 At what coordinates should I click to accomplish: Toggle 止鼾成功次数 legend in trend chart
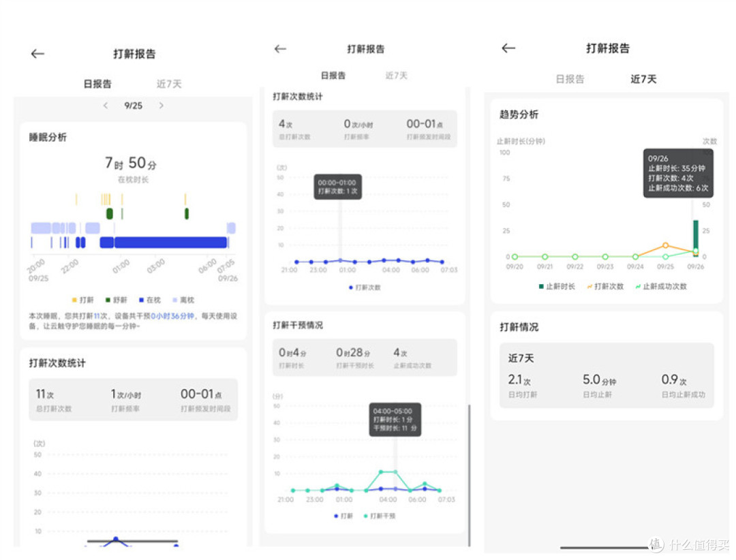pyautogui.click(x=661, y=286)
